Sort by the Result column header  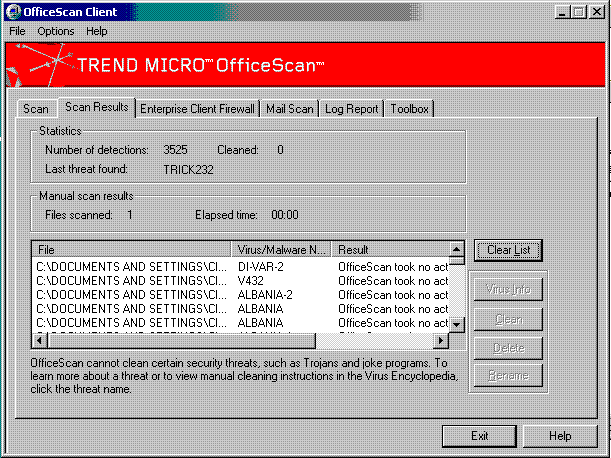tap(390, 249)
